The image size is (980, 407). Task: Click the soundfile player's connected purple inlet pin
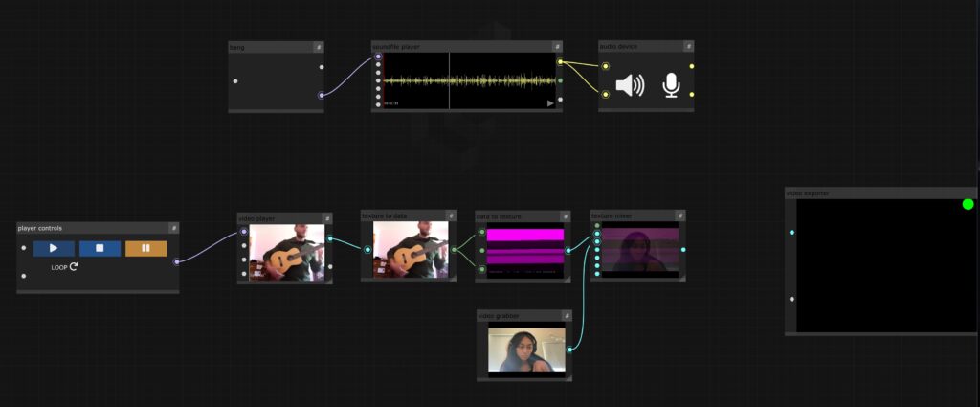tap(378, 57)
